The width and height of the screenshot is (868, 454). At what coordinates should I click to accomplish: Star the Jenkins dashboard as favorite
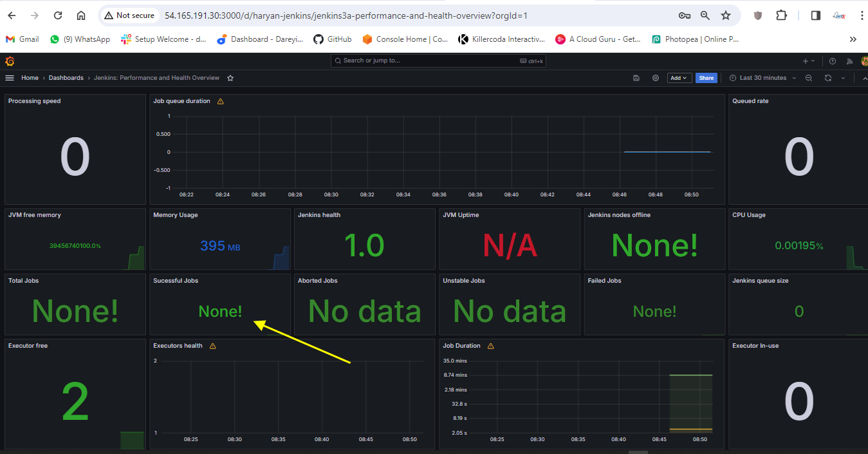(x=230, y=78)
